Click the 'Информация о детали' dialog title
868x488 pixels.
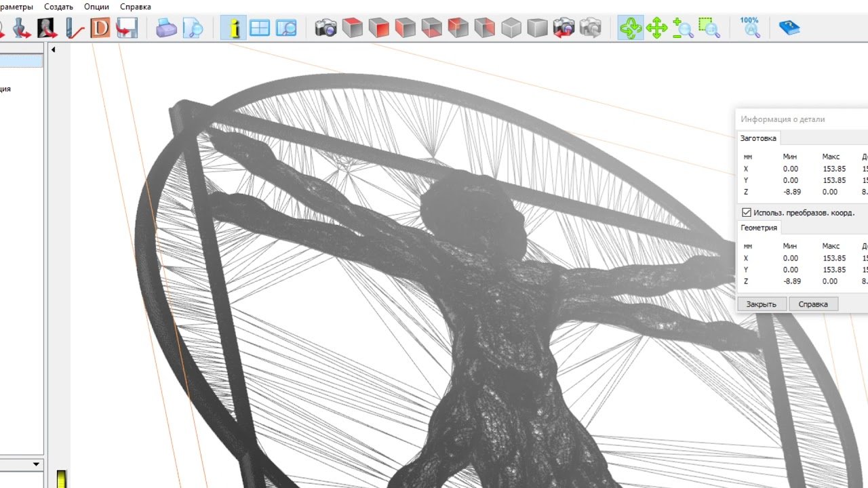point(783,119)
